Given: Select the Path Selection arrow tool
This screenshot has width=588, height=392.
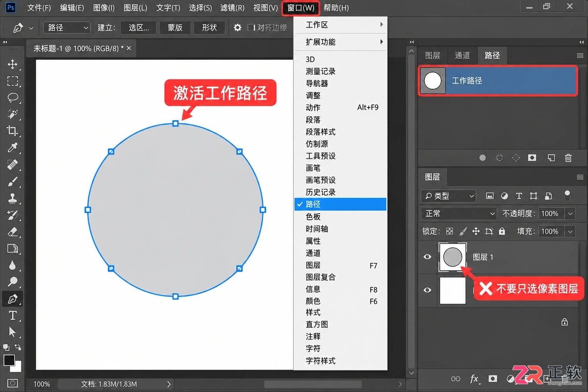Looking at the screenshot, I should [12, 332].
